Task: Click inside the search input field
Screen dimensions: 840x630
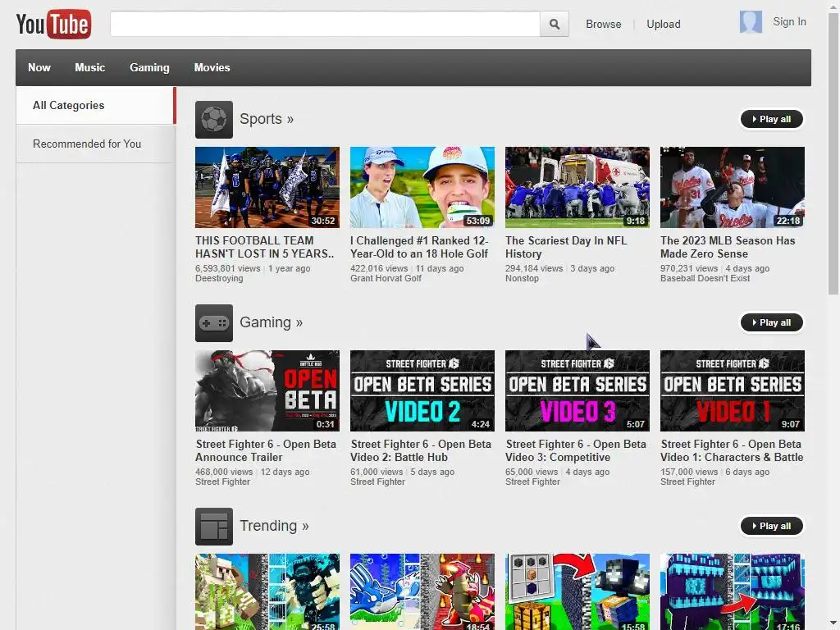Action: 325,24
